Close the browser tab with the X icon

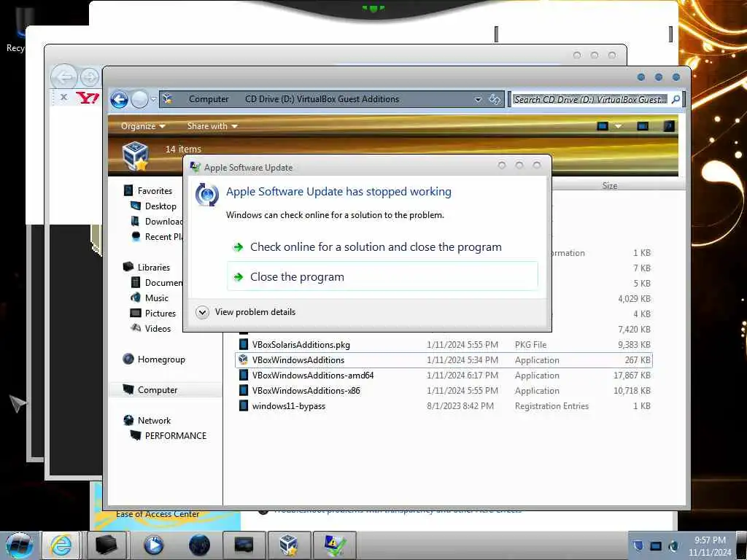click(64, 97)
